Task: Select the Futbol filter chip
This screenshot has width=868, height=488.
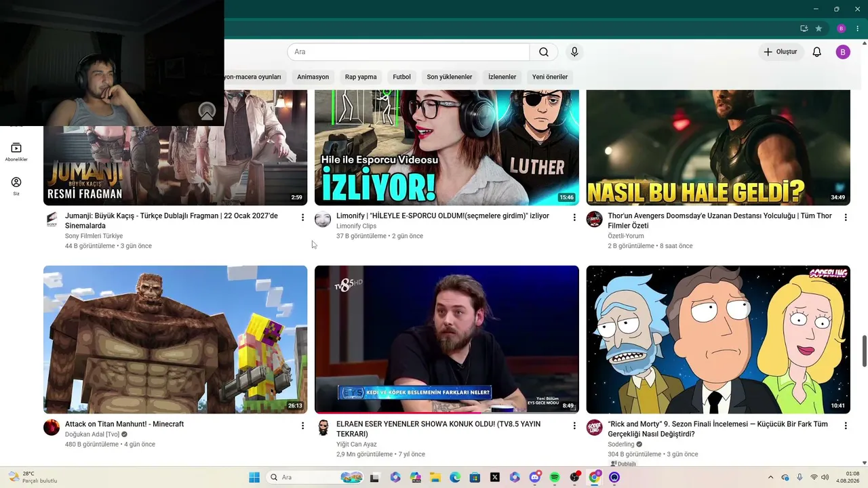Action: [x=401, y=77]
